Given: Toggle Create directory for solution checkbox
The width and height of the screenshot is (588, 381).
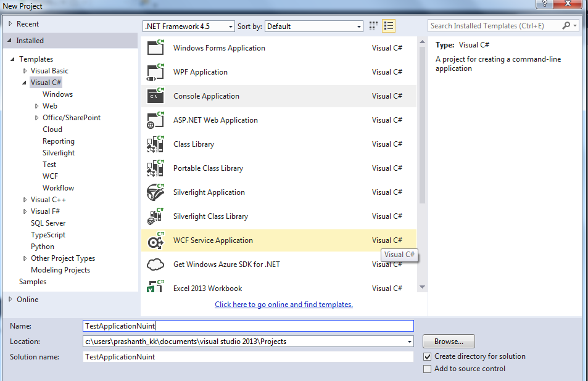Looking at the screenshot, I should [x=427, y=356].
